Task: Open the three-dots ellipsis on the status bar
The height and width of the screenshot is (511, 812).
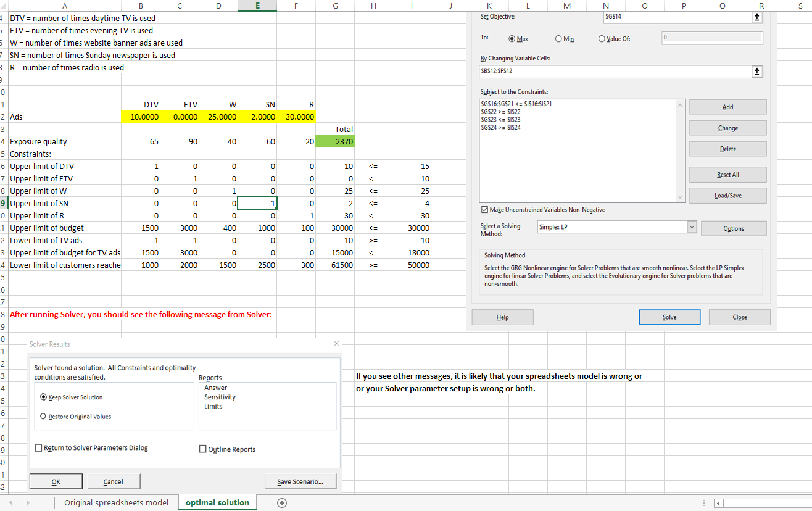Action: 704,502
